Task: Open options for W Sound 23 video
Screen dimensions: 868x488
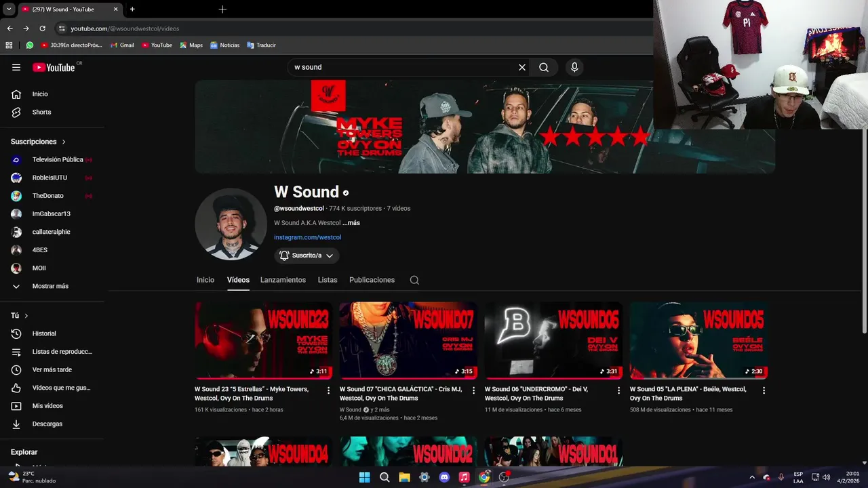Action: click(x=328, y=390)
